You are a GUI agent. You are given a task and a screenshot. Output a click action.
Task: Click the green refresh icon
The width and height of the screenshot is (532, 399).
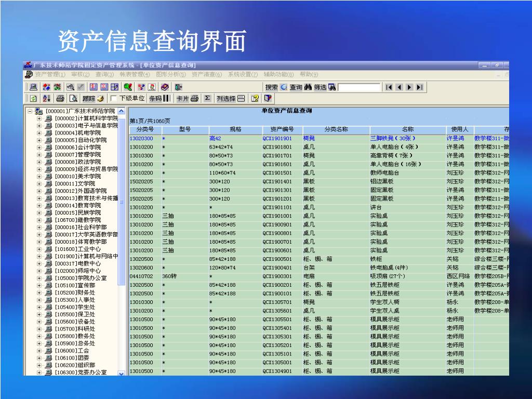click(x=33, y=98)
